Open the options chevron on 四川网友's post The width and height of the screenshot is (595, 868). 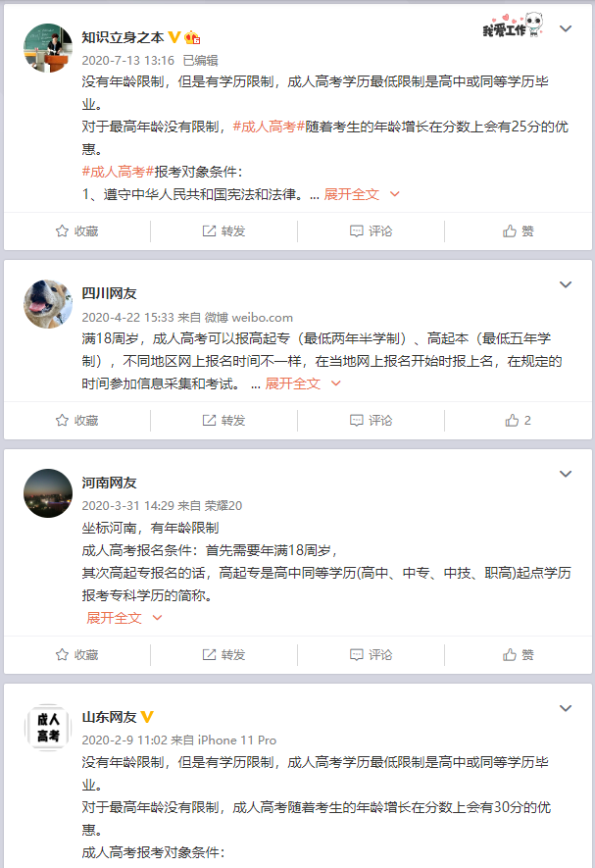tap(565, 285)
